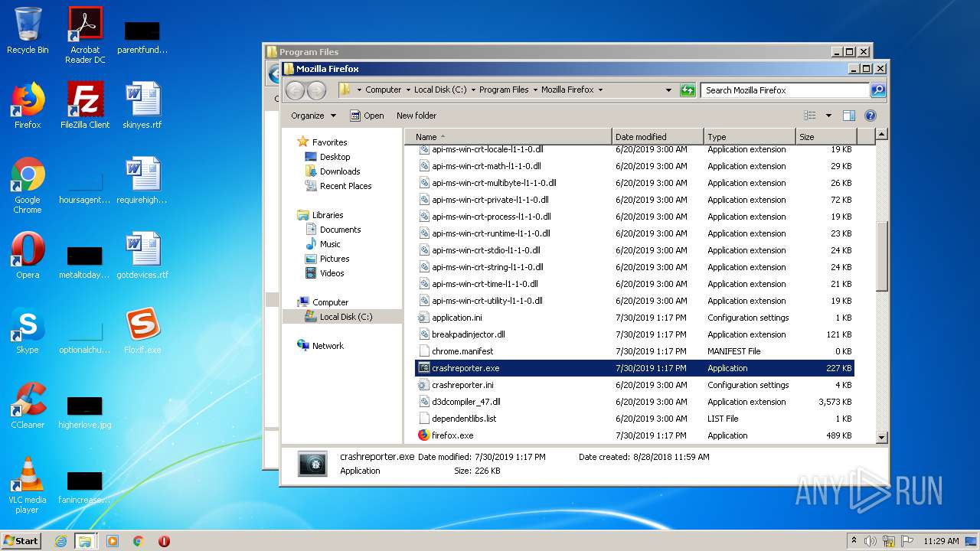Screen dimensions: 980x551
Task: Open more view options dropdown arrow
Action: click(x=828, y=116)
